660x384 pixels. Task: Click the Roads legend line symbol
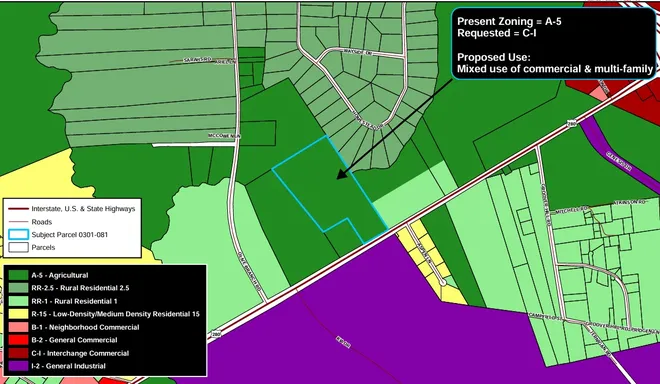point(19,222)
